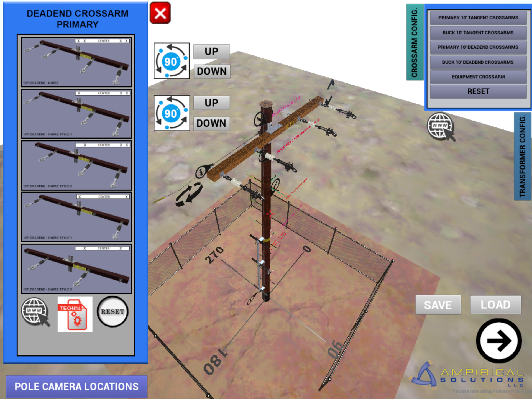
Task: Click the lower 90 degree rotate icon
Action: click(x=172, y=113)
